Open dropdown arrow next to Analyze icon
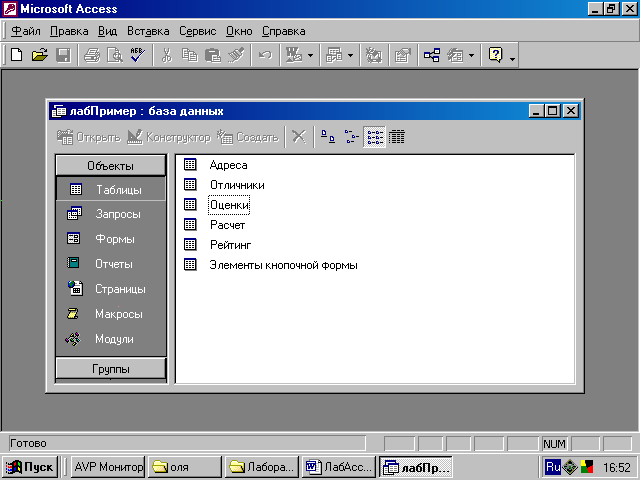640x480 pixels. click(x=350, y=55)
